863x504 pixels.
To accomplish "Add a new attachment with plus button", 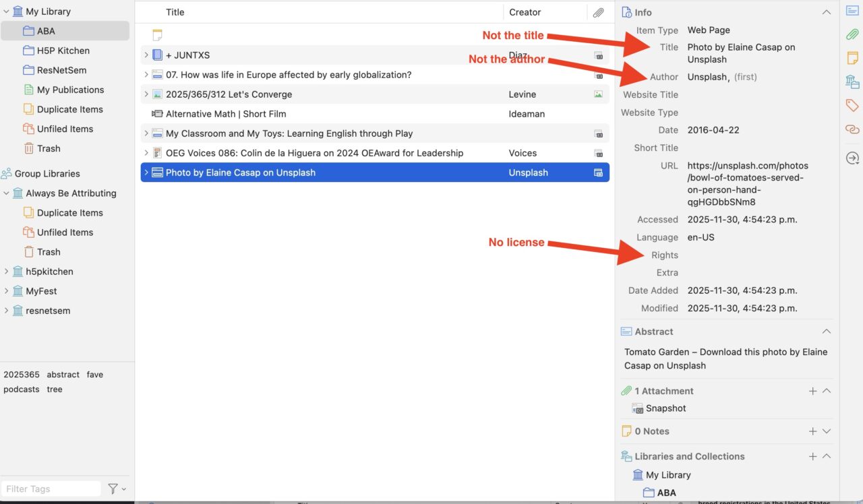I will coord(812,391).
